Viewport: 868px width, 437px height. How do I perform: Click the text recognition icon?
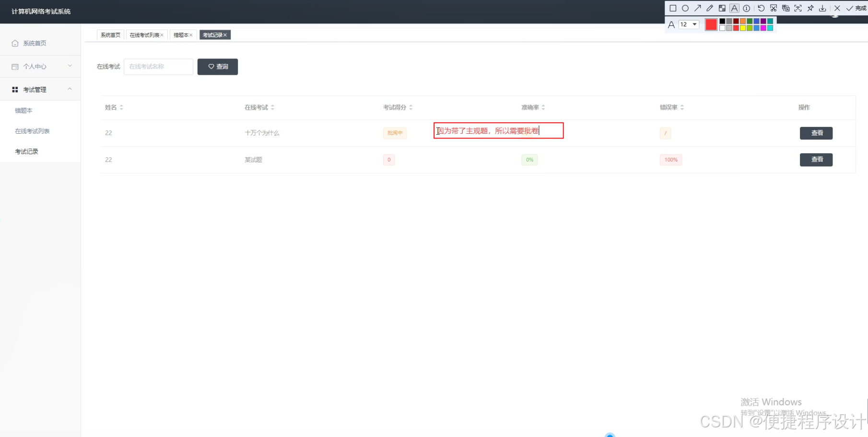pyautogui.click(x=798, y=8)
